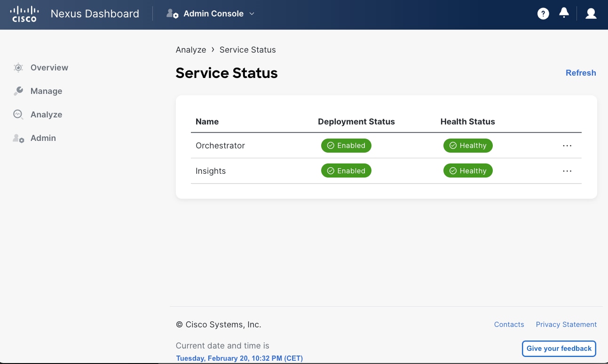
Task: Click Insights' Enabled status badge
Action: [346, 171]
